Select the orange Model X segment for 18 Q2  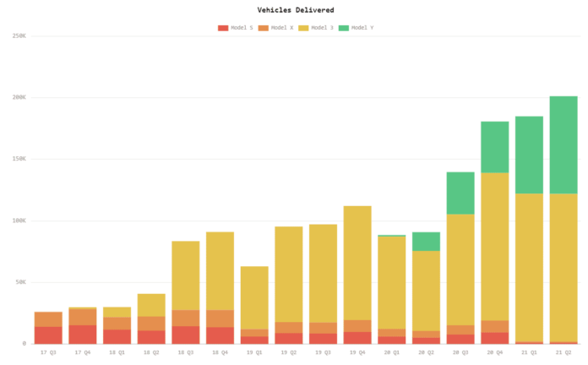click(x=151, y=324)
